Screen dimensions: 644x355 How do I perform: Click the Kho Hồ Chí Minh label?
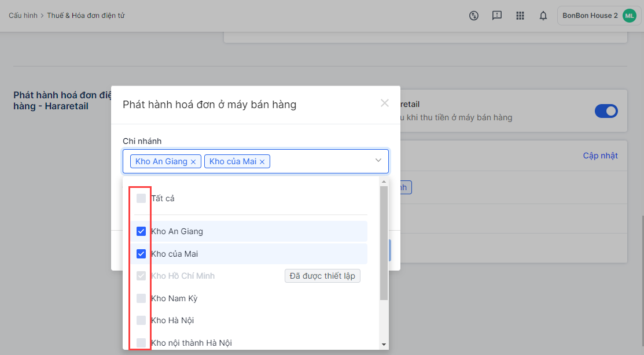(x=183, y=276)
